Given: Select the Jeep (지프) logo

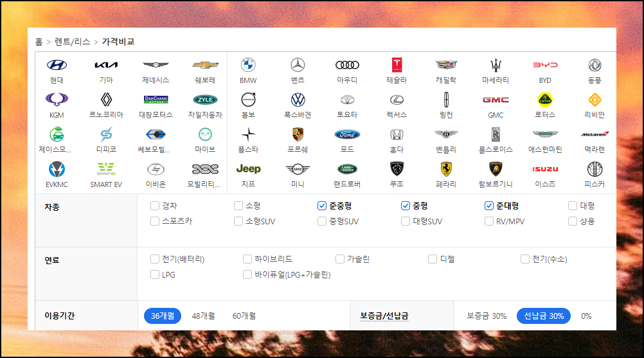Looking at the screenshot, I should [x=248, y=169].
